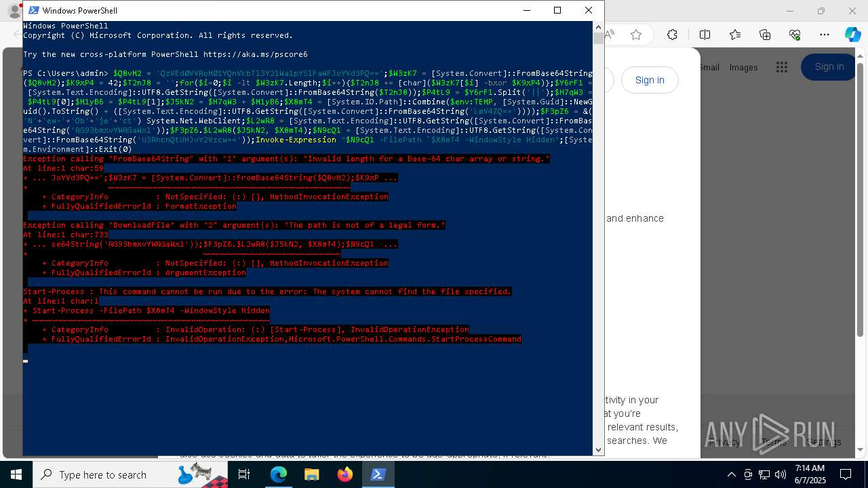Screen dimensions: 868x488
Task: Toggle split screen icon in Edge
Action: [705, 35]
